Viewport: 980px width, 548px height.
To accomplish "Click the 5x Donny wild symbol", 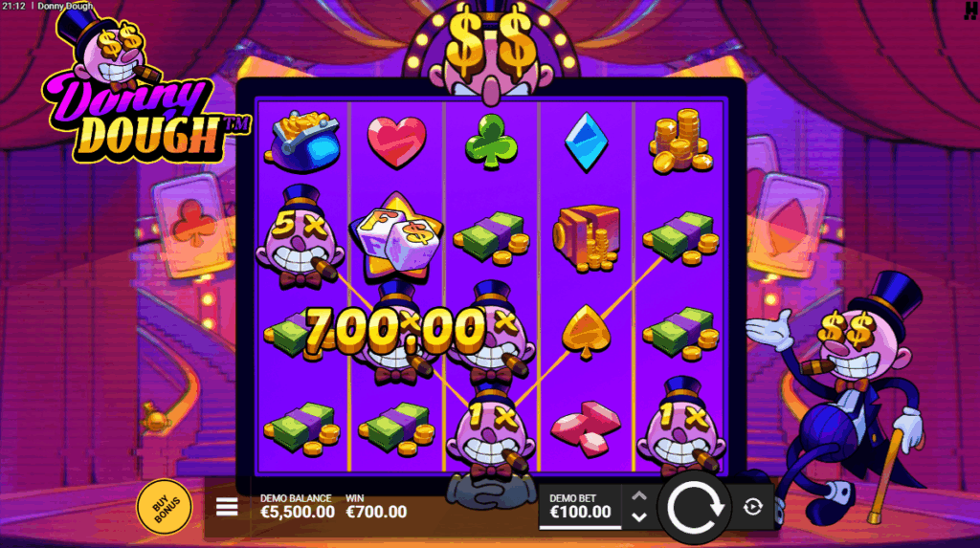I will (x=301, y=238).
